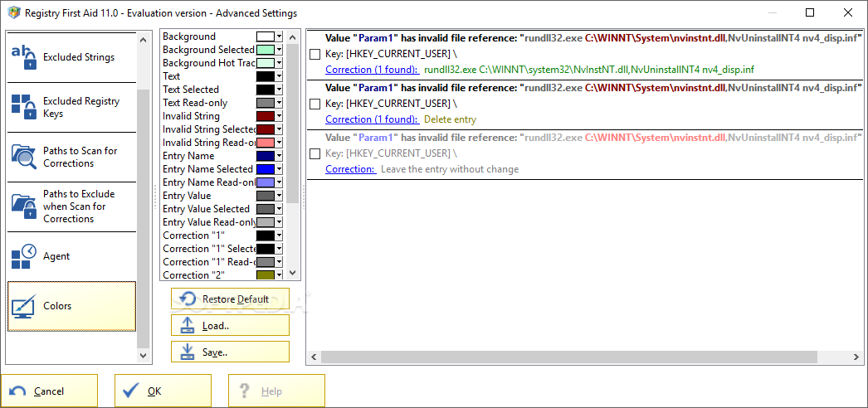Tick checkbox of the Leave the entry without change item

coord(315,153)
